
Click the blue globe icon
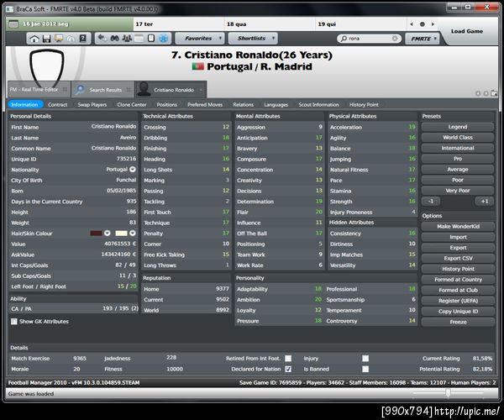click(164, 39)
